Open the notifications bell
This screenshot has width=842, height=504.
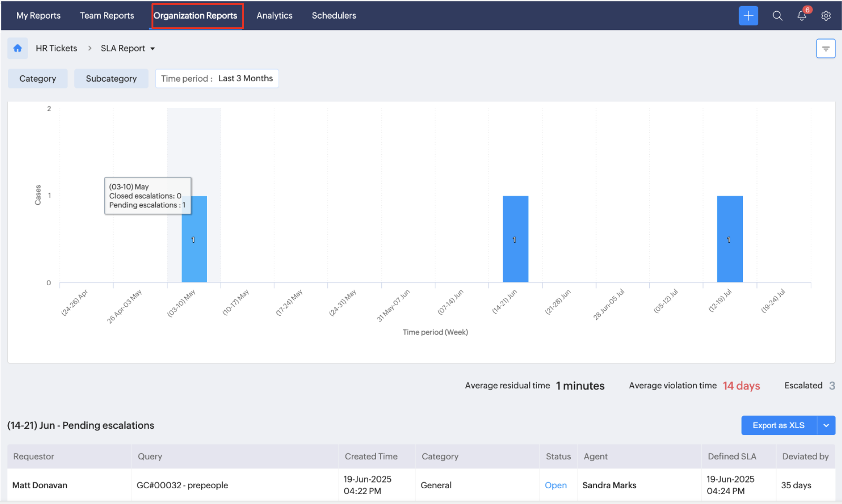(x=802, y=16)
